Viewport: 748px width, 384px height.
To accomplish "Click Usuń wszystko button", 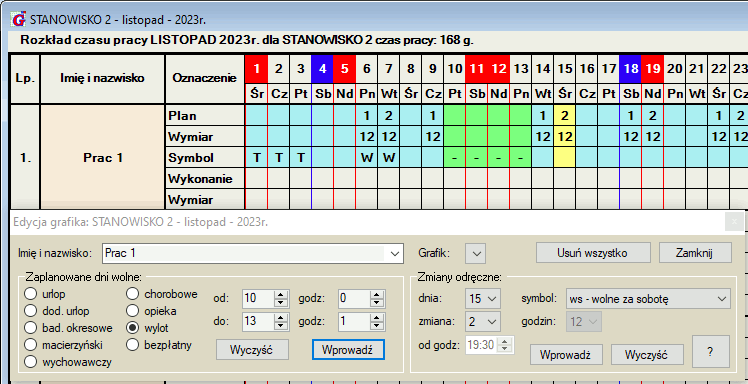I will pyautogui.click(x=592, y=253).
